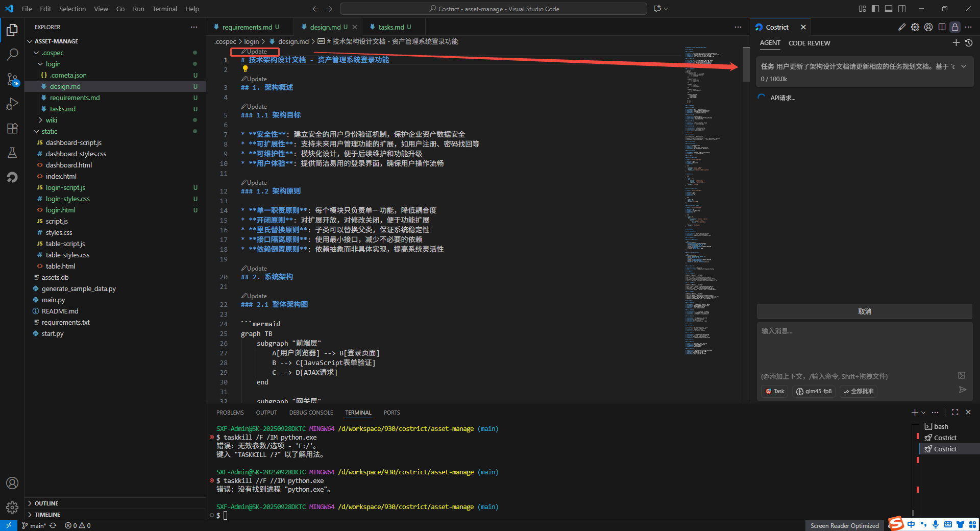Screen dimensions: 980x531
Task: Switch to the CODE REVIEW tab
Action: [809, 43]
